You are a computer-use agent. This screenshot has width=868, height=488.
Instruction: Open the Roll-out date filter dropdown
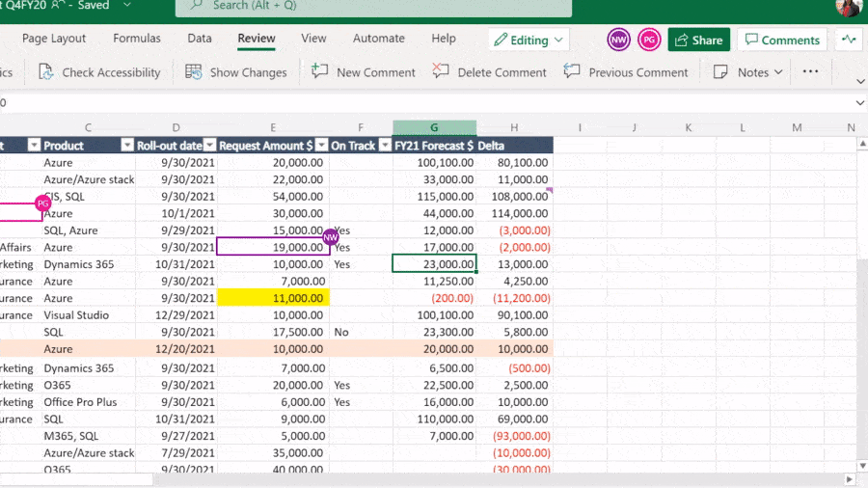209,146
